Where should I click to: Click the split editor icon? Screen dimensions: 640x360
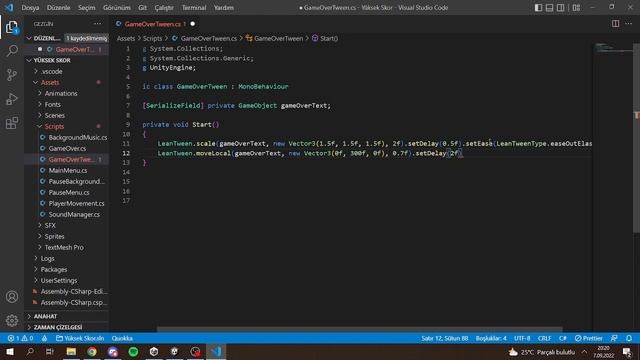tap(615, 24)
